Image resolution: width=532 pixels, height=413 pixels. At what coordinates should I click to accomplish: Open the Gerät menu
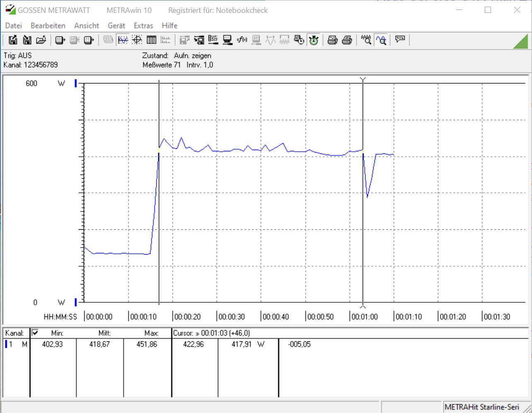tap(116, 26)
